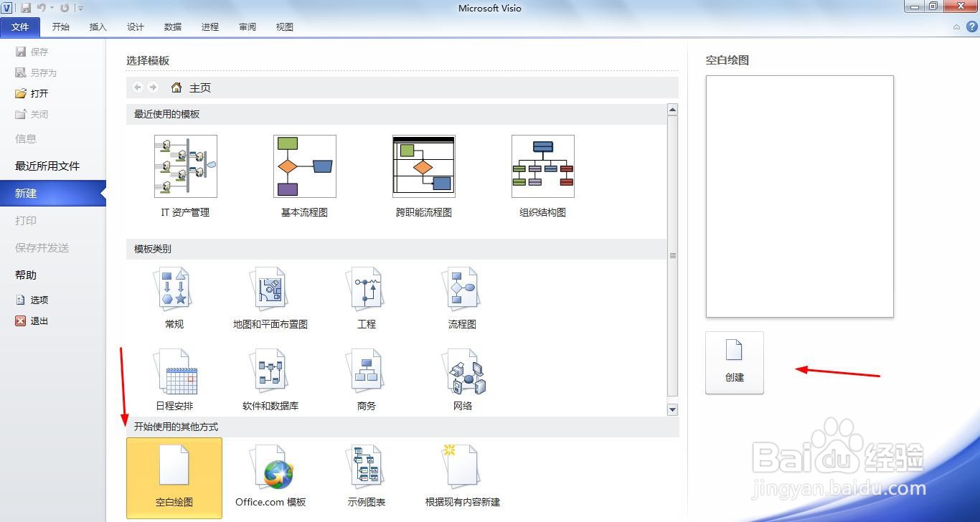Open Office.com 模板
The width and height of the screenshot is (980, 522).
coord(270,478)
